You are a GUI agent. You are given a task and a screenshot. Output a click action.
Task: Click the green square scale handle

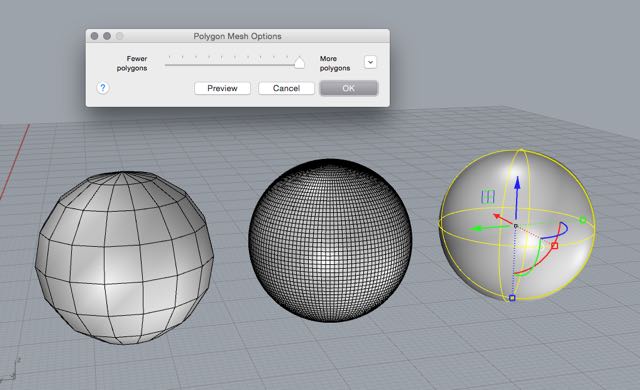click(583, 220)
